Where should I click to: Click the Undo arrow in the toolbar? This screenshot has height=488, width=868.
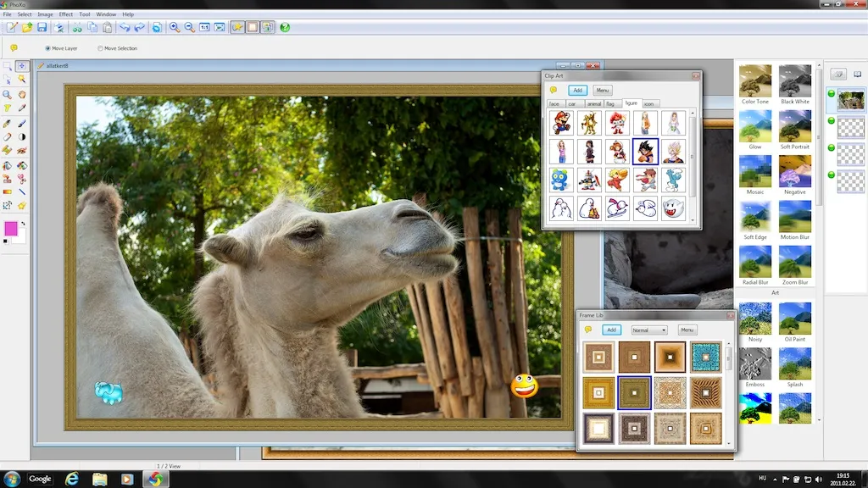pos(125,27)
